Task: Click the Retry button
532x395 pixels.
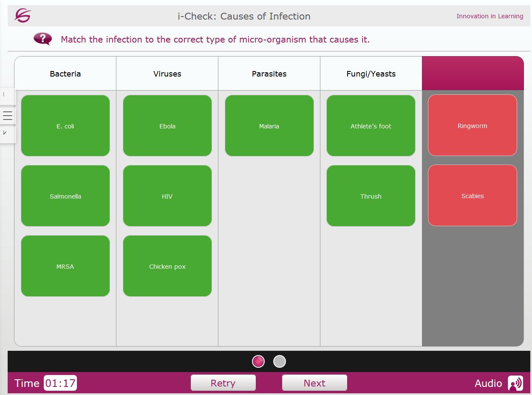Action: click(223, 383)
